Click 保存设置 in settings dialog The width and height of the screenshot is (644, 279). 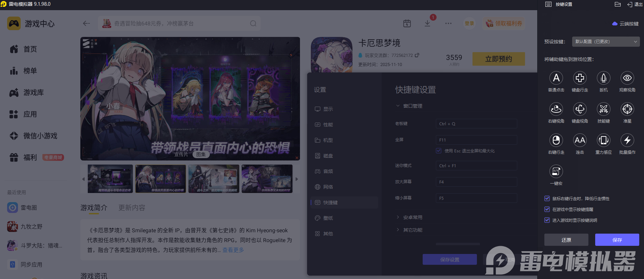[450, 259]
